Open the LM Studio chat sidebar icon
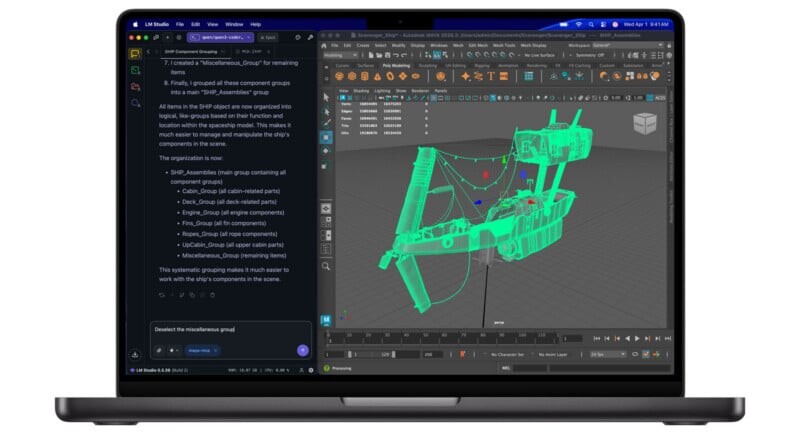The image size is (800, 436). [135, 54]
